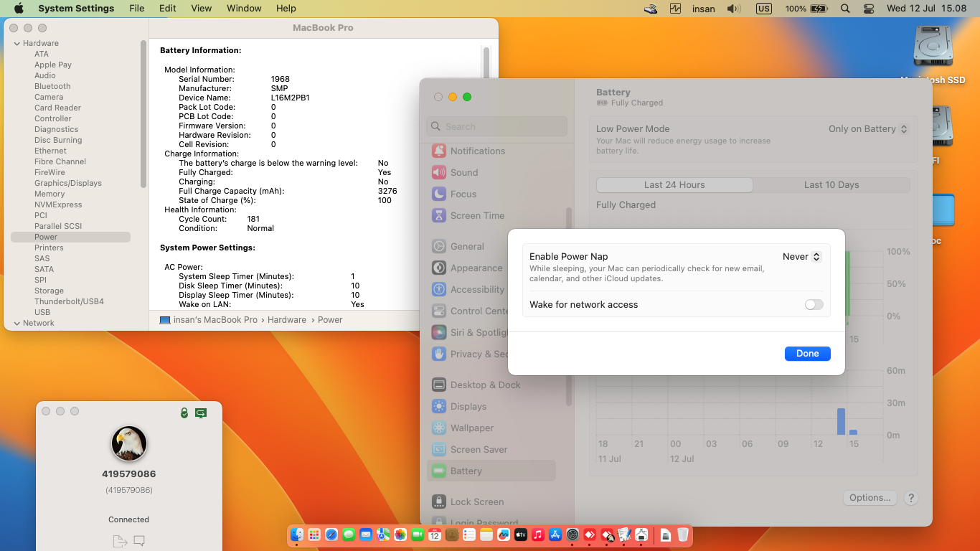Select the Focus moon icon in sidebar
Viewport: 980px width, 551px height.
[x=439, y=194]
